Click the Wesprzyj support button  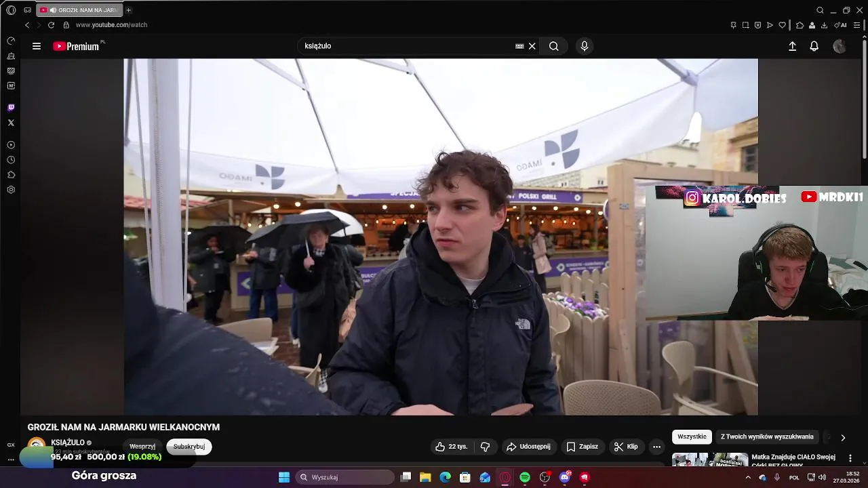142,447
